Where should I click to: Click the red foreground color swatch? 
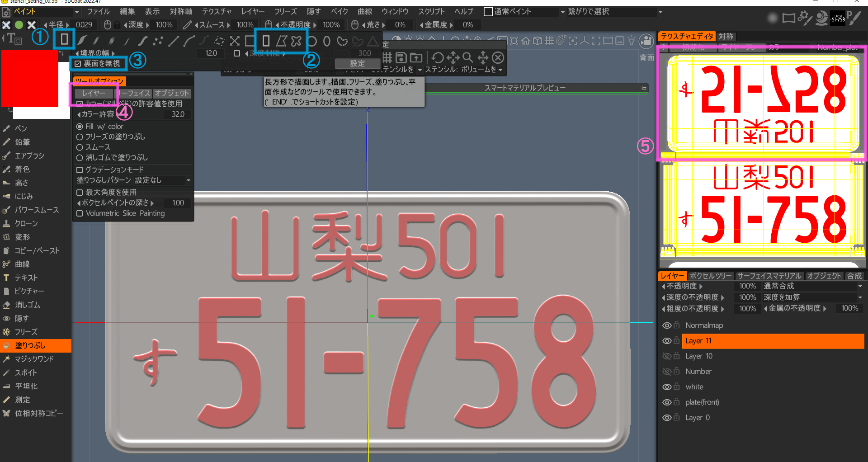30,79
